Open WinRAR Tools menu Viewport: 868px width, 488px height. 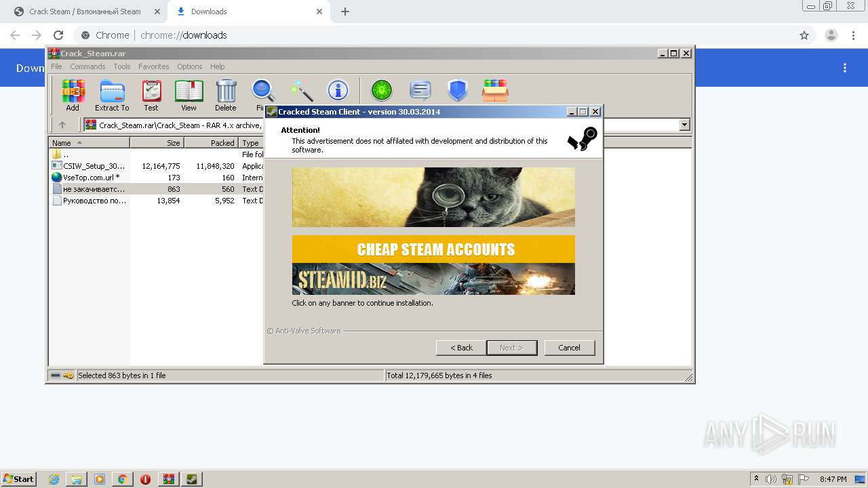click(x=122, y=66)
